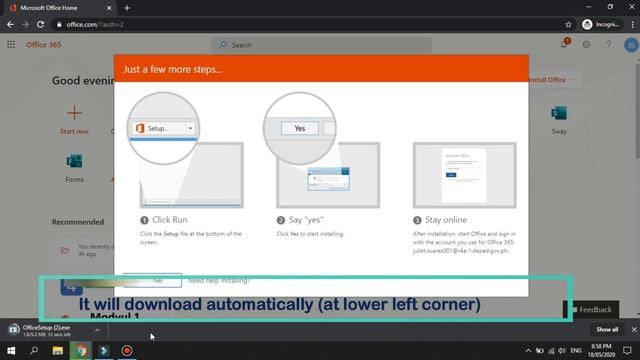Open the Office settings gear
640x360 pixels.
[586, 44]
